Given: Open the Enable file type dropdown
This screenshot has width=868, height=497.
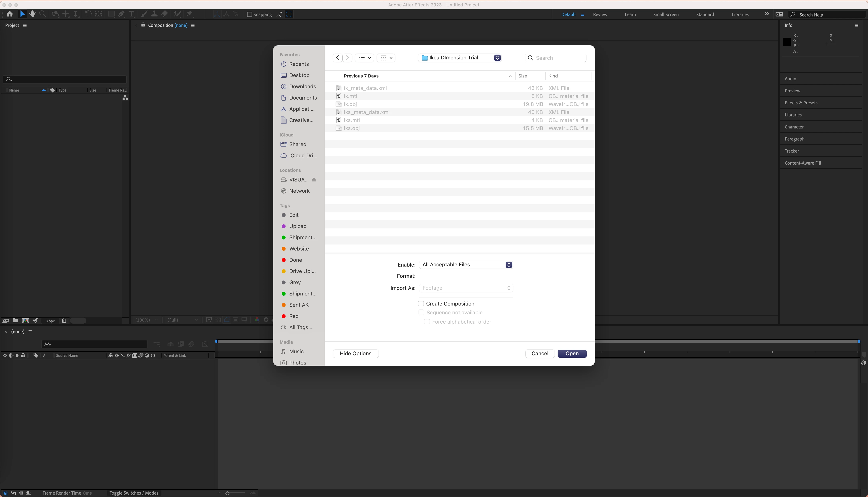Looking at the screenshot, I should tap(466, 265).
